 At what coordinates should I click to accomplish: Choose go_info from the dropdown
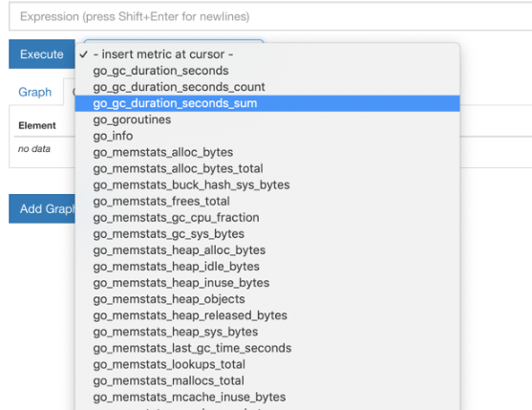[267, 136]
